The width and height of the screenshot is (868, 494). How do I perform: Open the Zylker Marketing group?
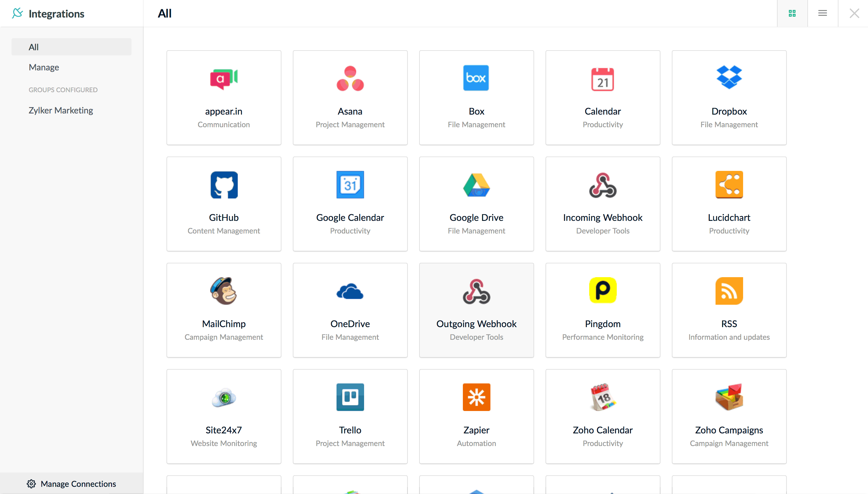(61, 110)
